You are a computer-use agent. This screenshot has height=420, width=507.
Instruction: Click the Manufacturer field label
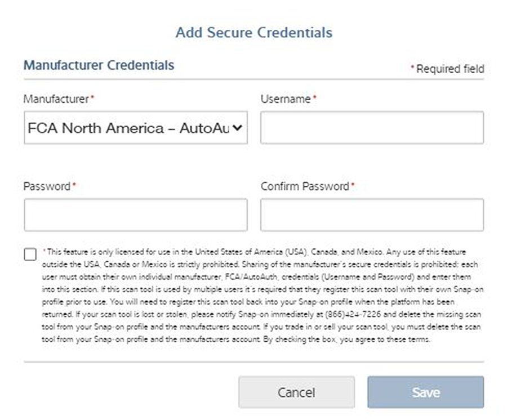[56, 99]
